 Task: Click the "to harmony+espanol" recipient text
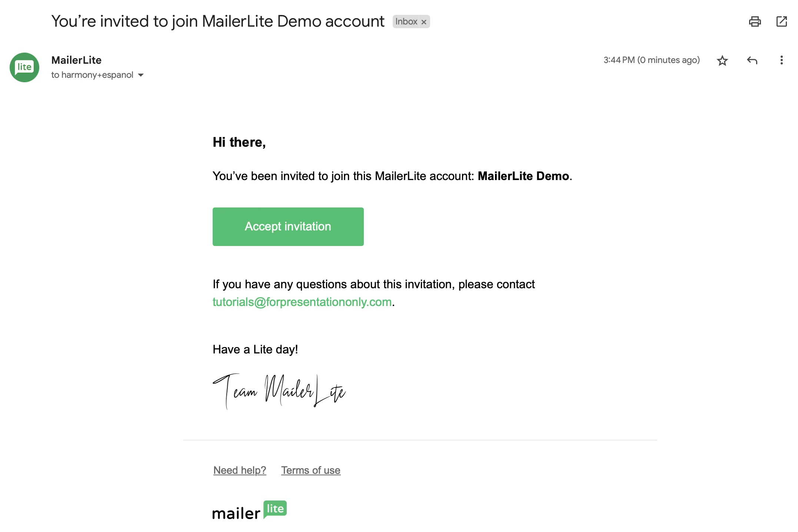click(x=92, y=75)
